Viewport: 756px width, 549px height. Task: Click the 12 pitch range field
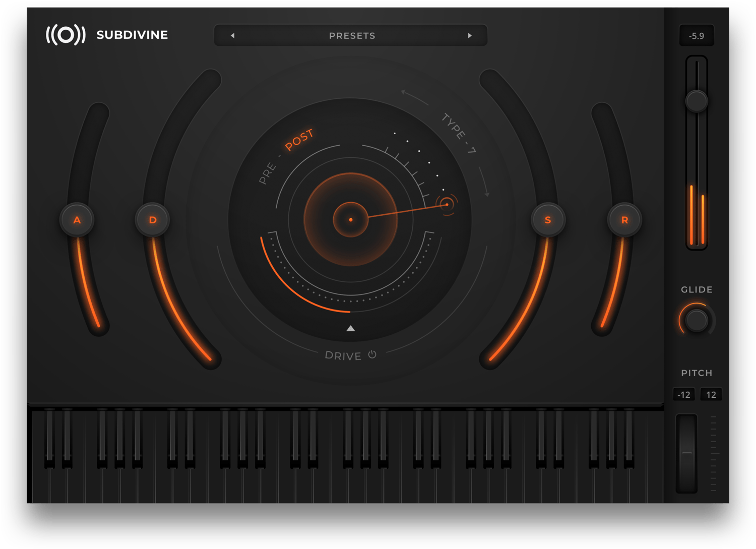click(711, 395)
